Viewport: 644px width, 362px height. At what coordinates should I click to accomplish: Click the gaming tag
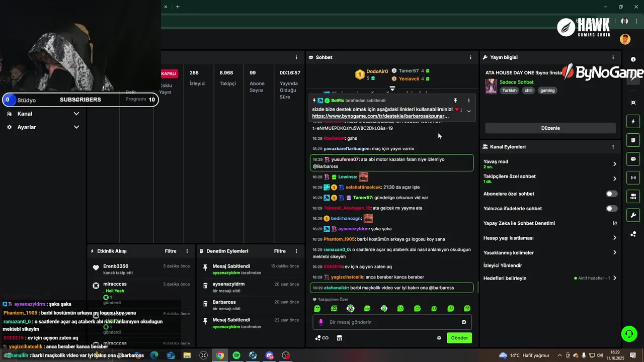tap(547, 90)
